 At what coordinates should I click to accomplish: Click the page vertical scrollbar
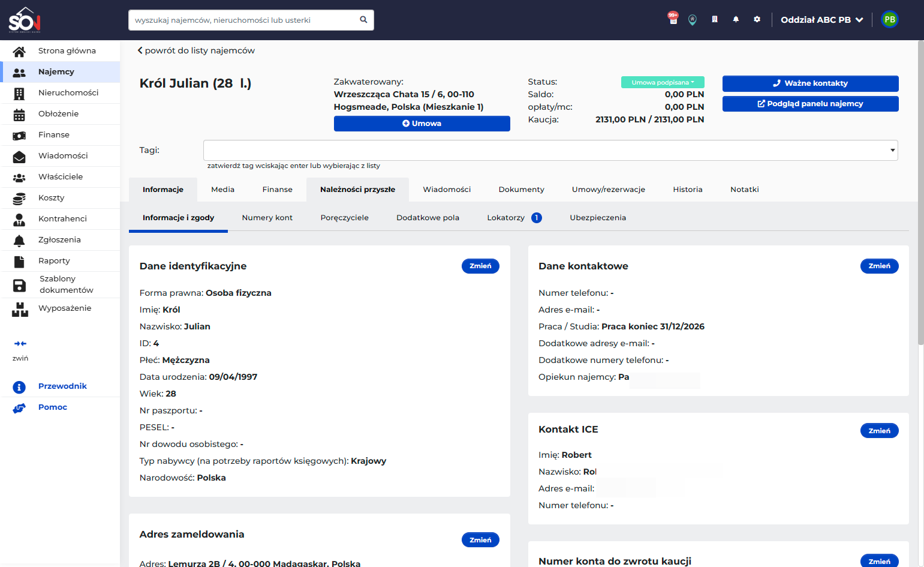coord(921,192)
